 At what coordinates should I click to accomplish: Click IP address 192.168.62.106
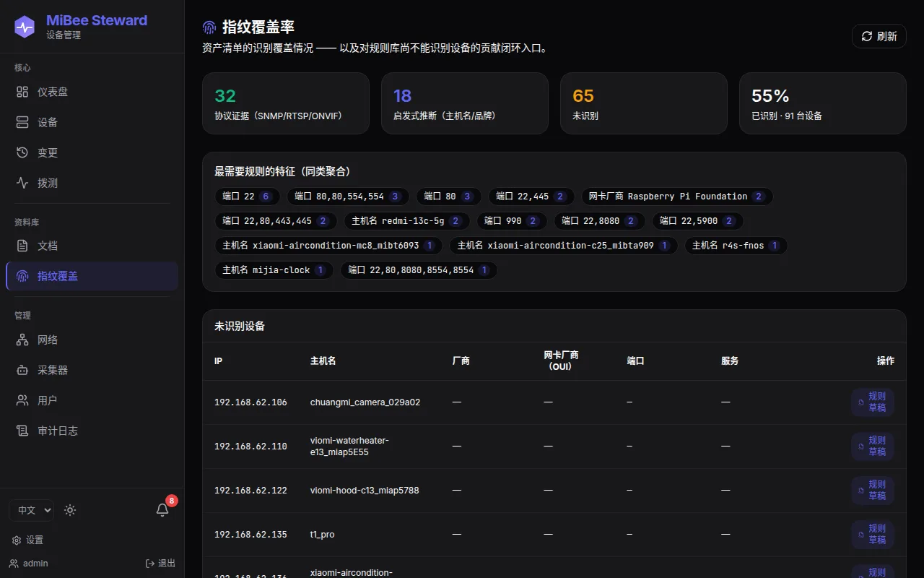tap(250, 402)
